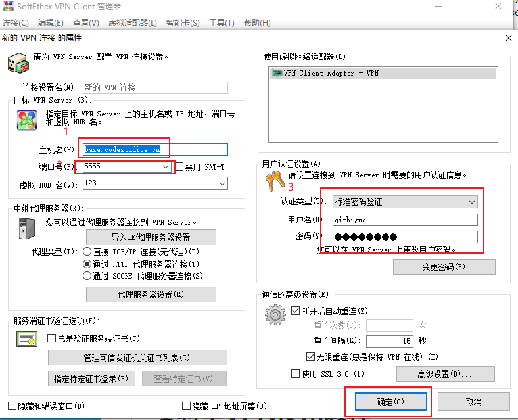
Task: Click 代理服务器设置 button
Action: [x=151, y=294]
